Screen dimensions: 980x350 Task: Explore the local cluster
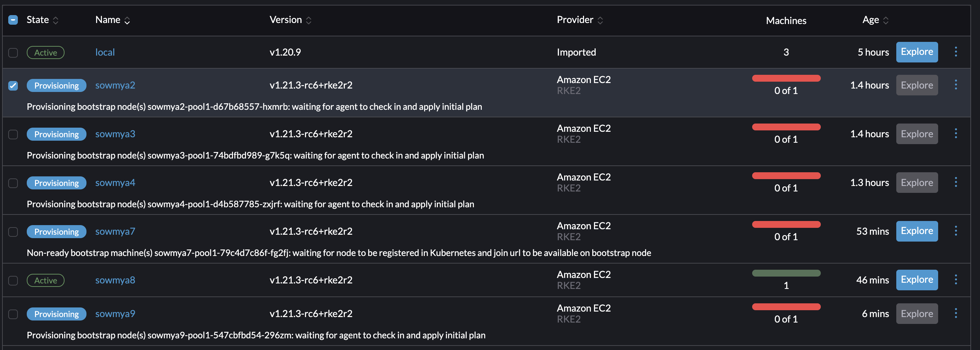917,52
